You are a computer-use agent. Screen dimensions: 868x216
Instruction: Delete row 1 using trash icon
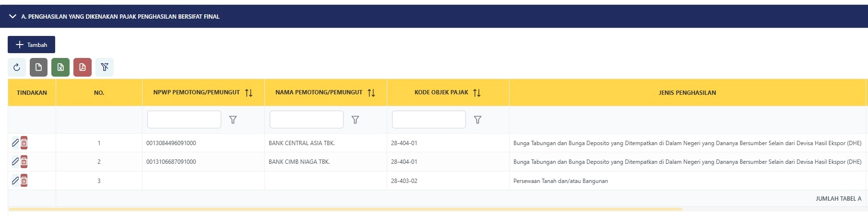click(x=24, y=143)
